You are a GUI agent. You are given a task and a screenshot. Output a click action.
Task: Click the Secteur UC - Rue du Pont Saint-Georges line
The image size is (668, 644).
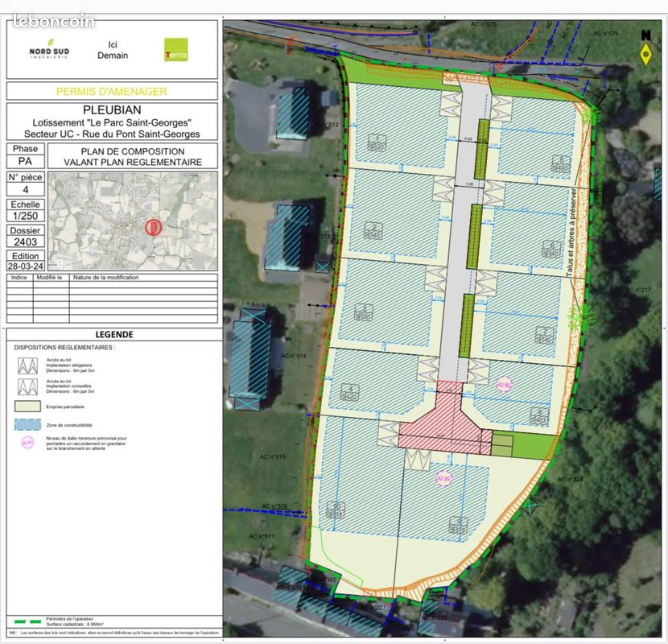click(112, 134)
